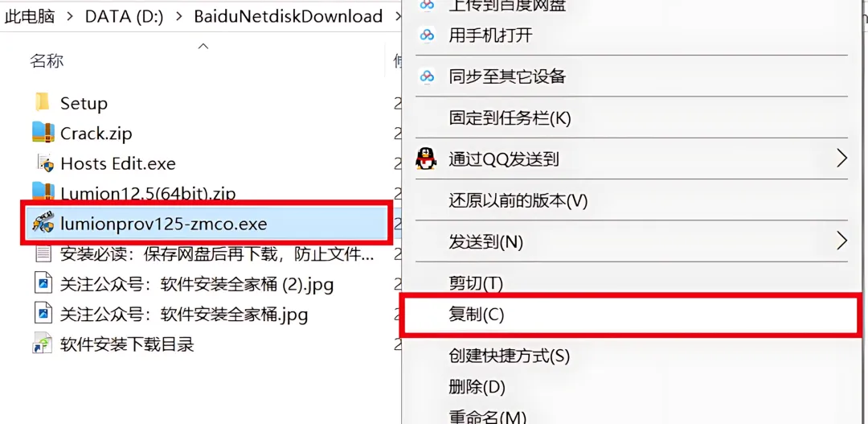Open the chevron after BaiduNetdiskDownload in breadcrumb

click(399, 16)
